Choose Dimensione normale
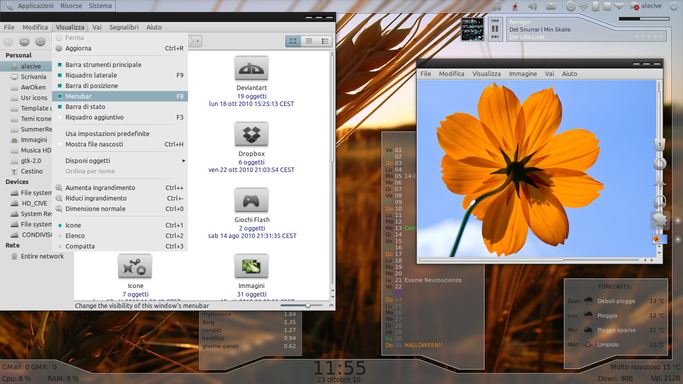683x384 pixels. 120,209
